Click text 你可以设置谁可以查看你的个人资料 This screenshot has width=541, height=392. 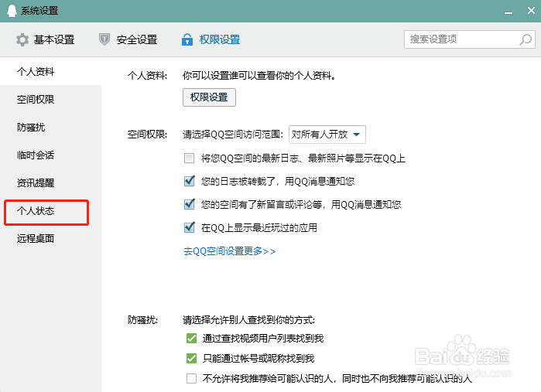tap(259, 75)
